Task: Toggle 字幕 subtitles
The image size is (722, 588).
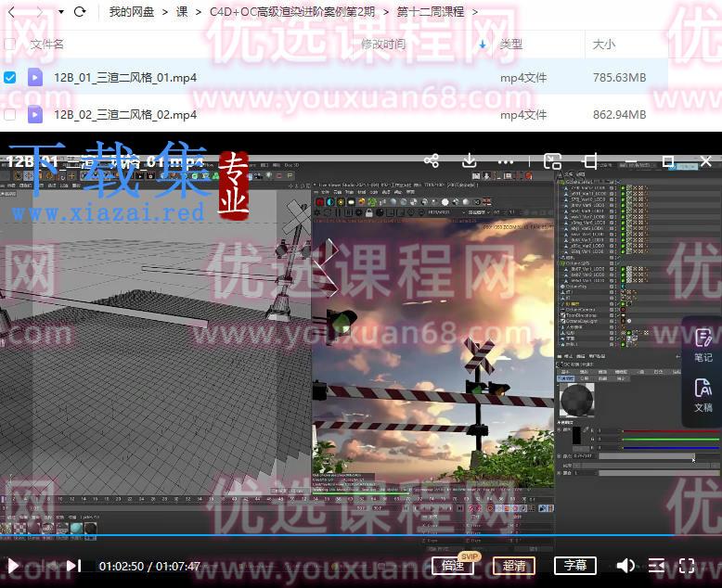Action: (575, 565)
